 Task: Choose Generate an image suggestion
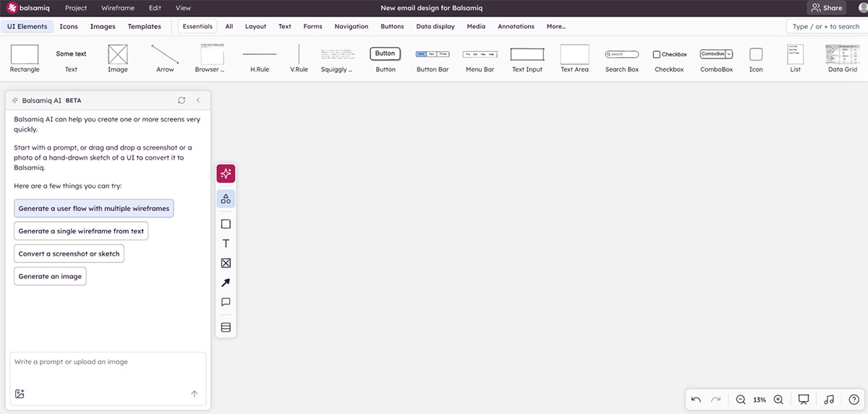click(50, 276)
